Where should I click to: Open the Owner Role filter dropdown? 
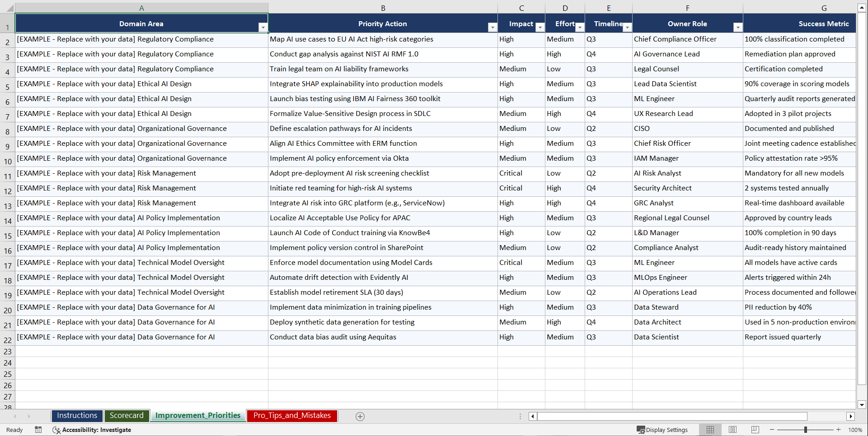pos(738,28)
